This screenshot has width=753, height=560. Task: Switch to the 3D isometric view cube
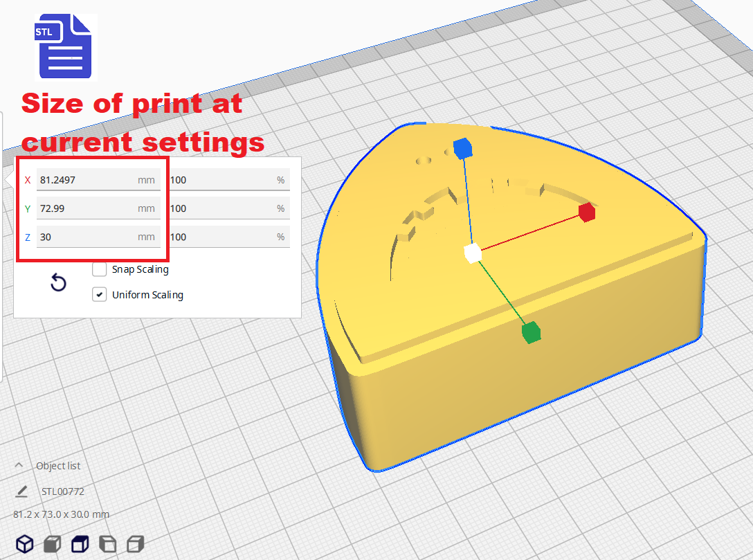tap(25, 544)
